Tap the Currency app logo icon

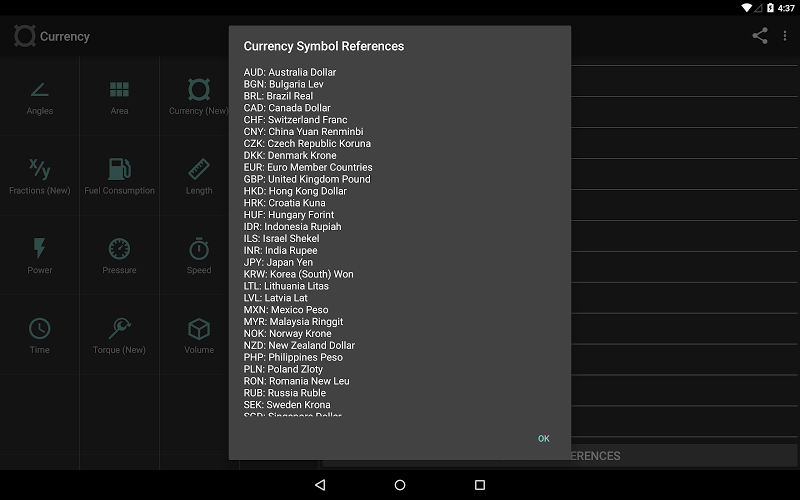click(24, 36)
